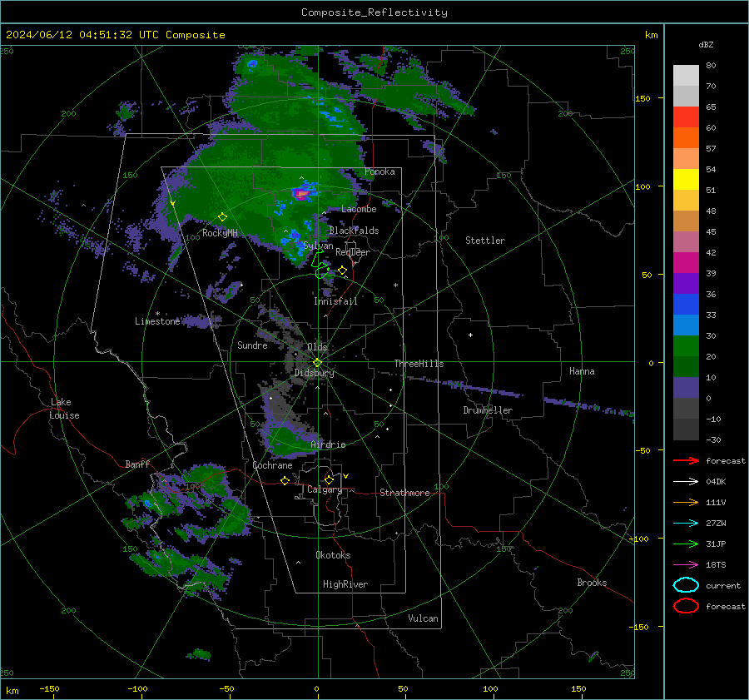
Task: Select the light blue 30-33 dBZ swatch
Action: click(x=686, y=325)
